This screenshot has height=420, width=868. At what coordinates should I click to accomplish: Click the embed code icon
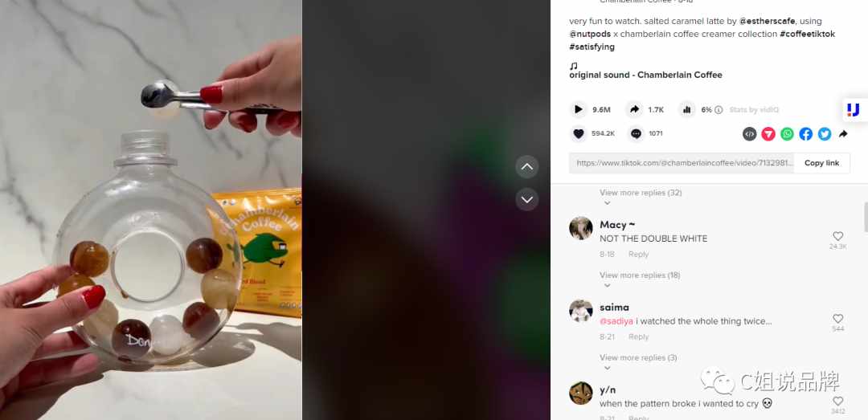click(x=750, y=133)
